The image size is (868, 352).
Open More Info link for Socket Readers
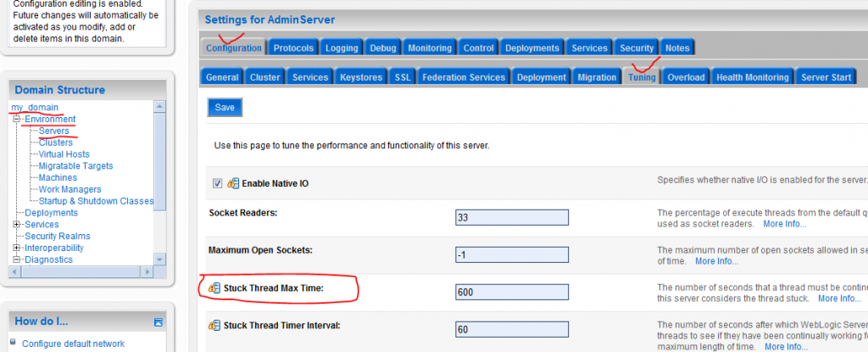784,224
